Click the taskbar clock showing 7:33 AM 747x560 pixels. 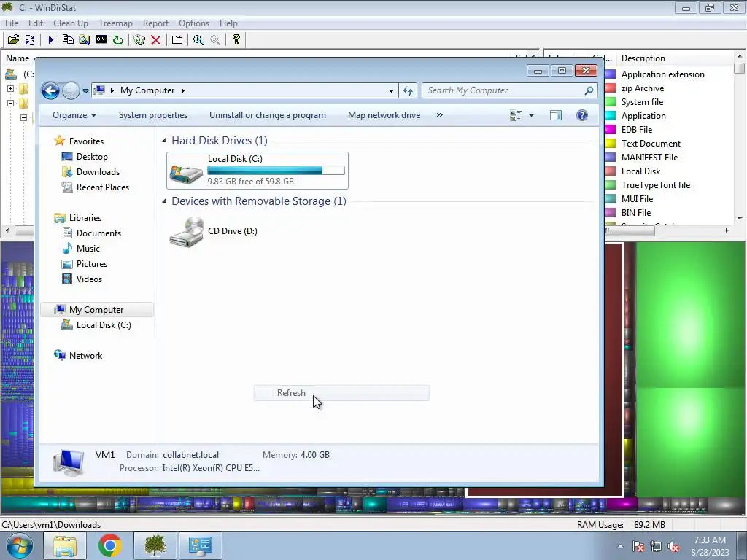click(710, 546)
